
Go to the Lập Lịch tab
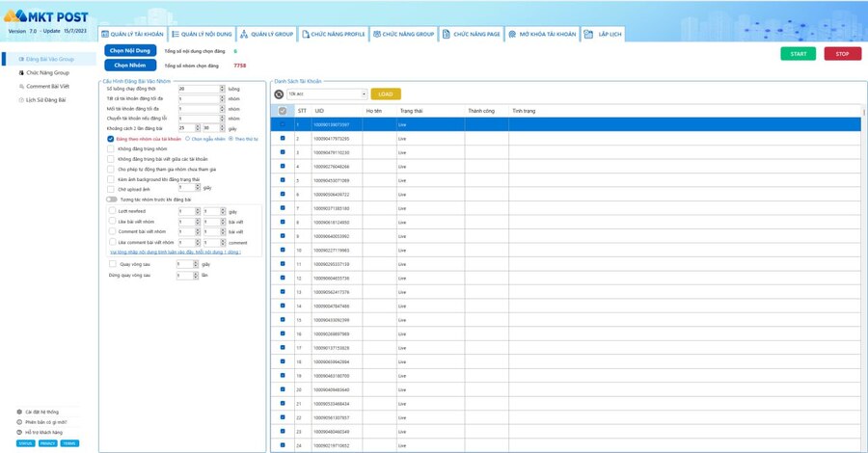coord(604,35)
